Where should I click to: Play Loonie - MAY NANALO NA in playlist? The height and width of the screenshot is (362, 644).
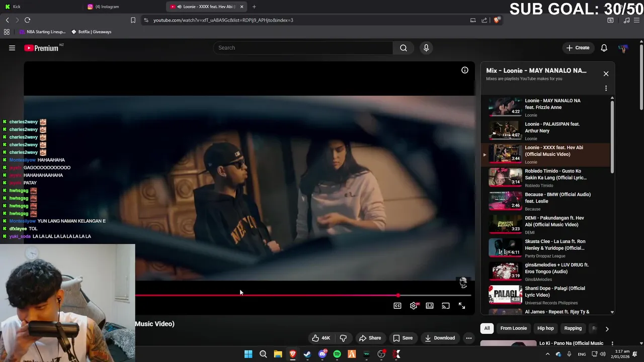coord(546,107)
